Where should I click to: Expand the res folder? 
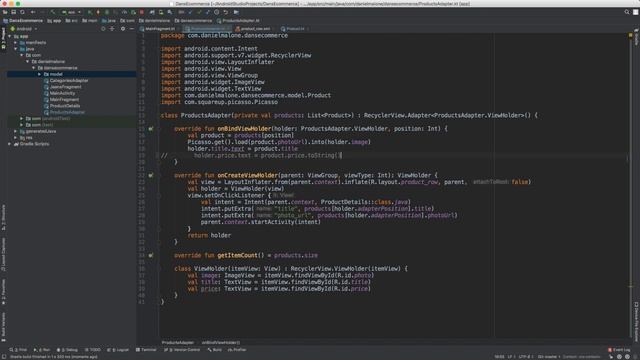pyautogui.click(x=16, y=138)
